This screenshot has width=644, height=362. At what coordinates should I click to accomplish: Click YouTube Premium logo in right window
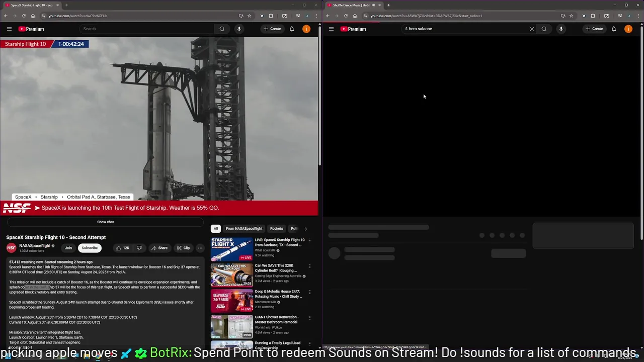353,29
